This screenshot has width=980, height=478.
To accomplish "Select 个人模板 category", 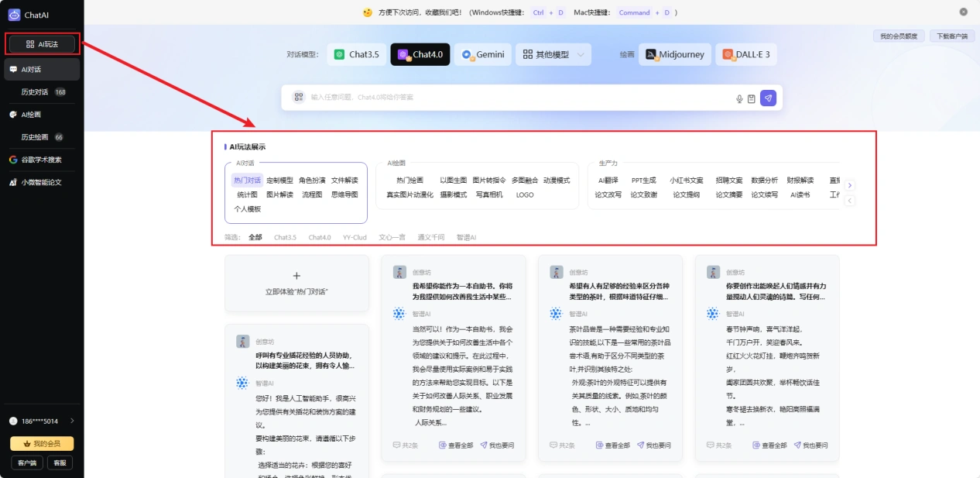I will tap(247, 209).
